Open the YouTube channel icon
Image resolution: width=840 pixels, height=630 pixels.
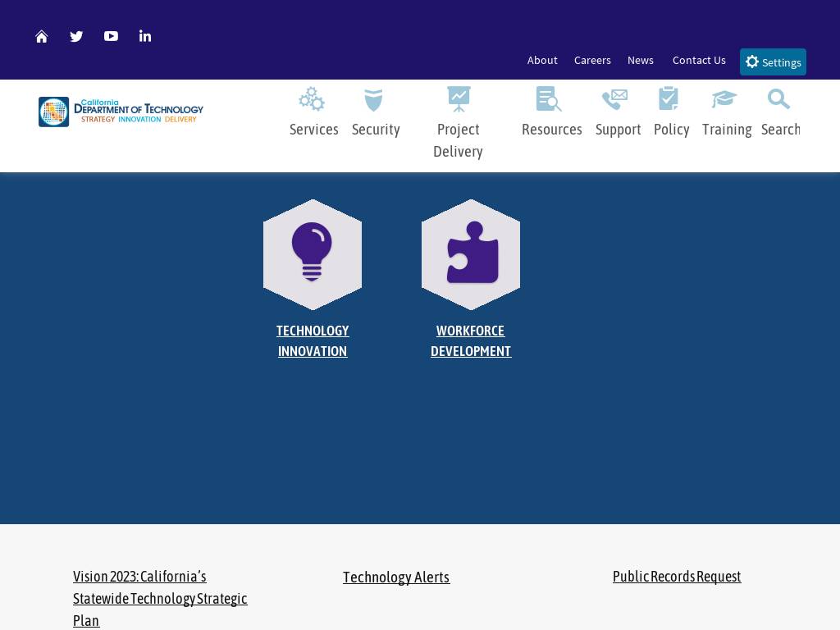(111, 36)
